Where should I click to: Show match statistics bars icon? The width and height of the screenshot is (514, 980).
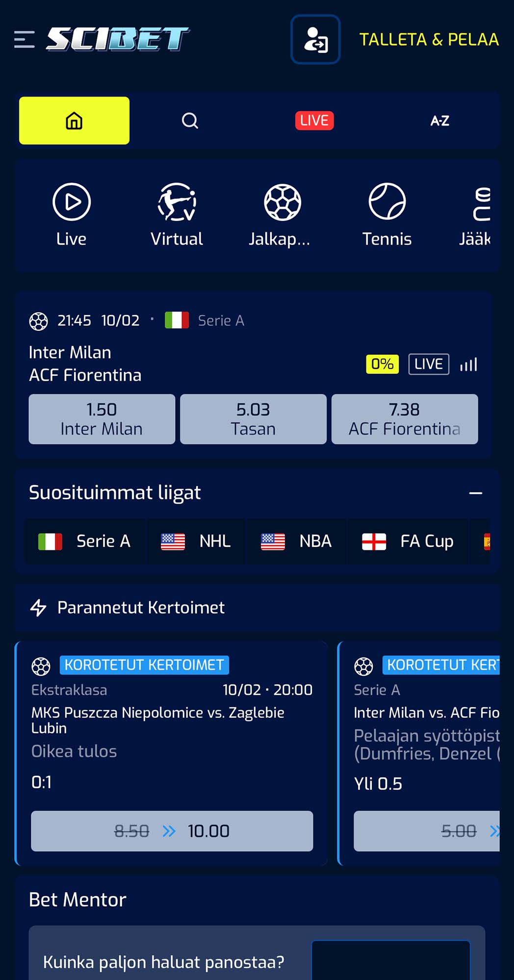468,365
